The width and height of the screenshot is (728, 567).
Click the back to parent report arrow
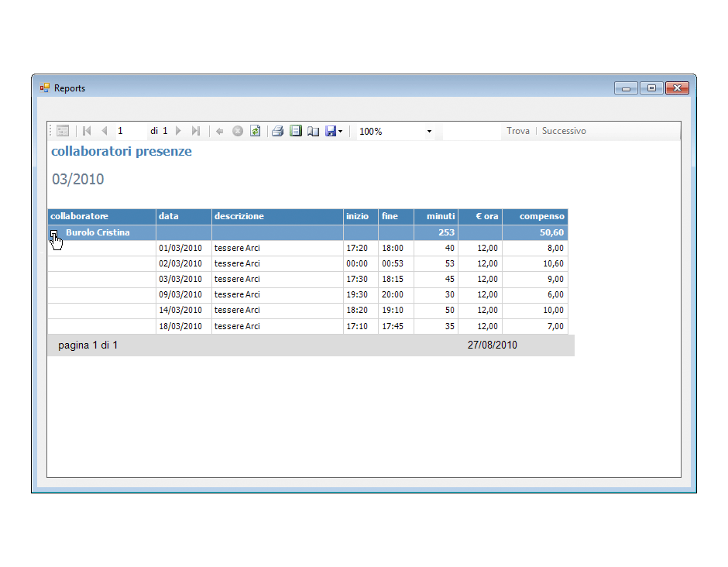[x=220, y=132]
